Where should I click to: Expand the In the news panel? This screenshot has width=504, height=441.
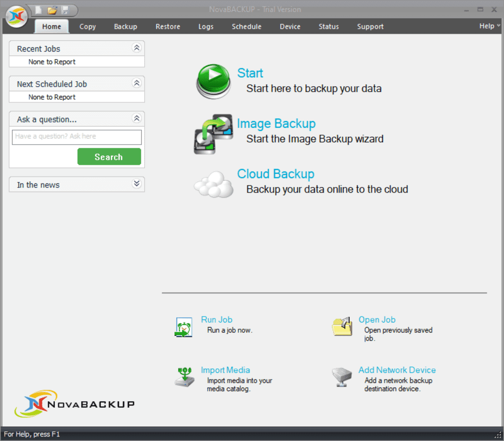point(137,183)
